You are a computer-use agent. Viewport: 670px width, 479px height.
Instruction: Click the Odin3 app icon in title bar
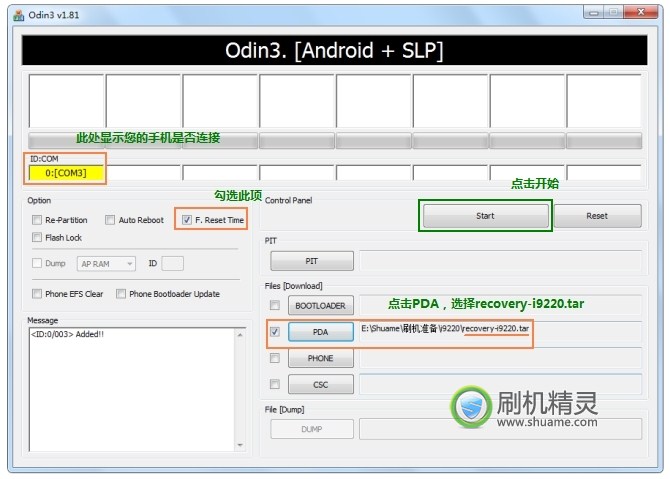[x=18, y=15]
